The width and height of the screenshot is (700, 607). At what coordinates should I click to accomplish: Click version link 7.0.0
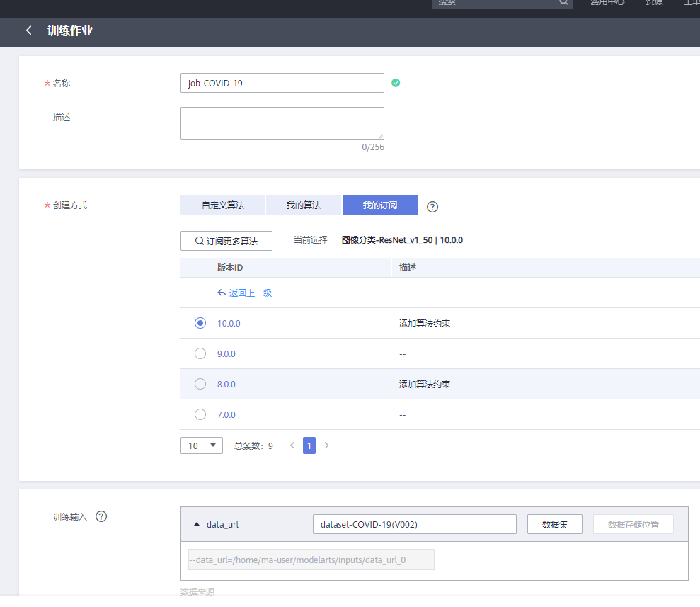coord(226,415)
